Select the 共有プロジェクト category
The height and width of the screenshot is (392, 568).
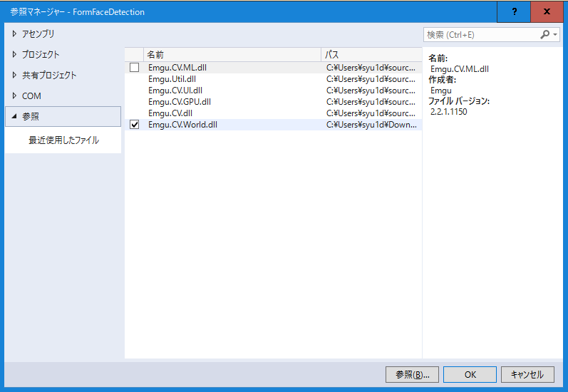49,75
